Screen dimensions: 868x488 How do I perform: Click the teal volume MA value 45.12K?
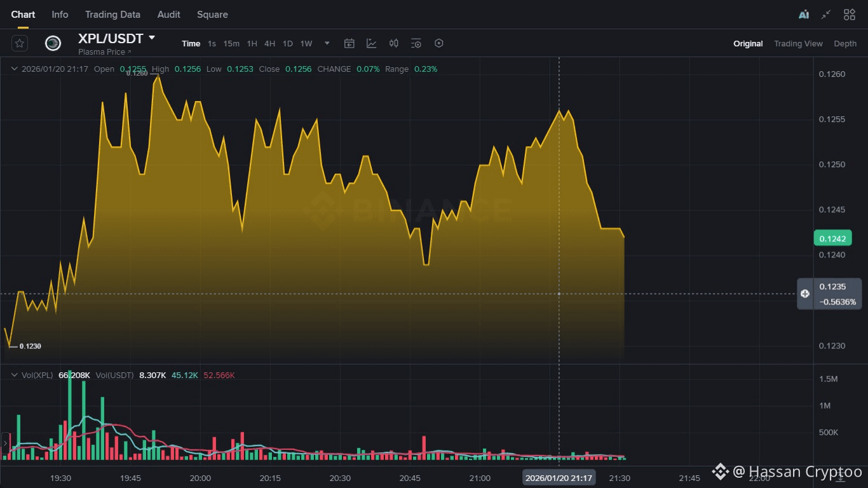pos(185,375)
